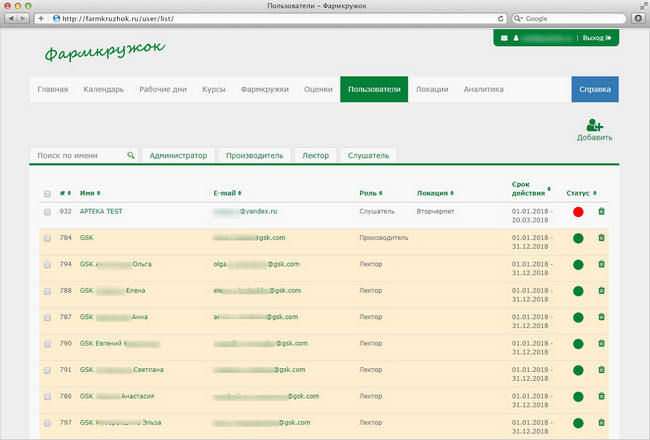650x440 pixels.
Task: Open the Фармкружки menu item
Action: point(265,89)
